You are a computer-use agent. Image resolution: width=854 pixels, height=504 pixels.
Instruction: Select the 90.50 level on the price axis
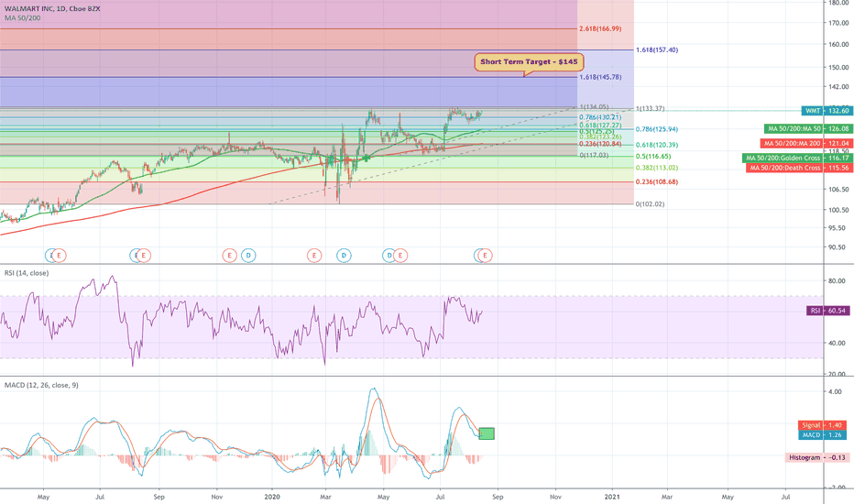pos(838,247)
